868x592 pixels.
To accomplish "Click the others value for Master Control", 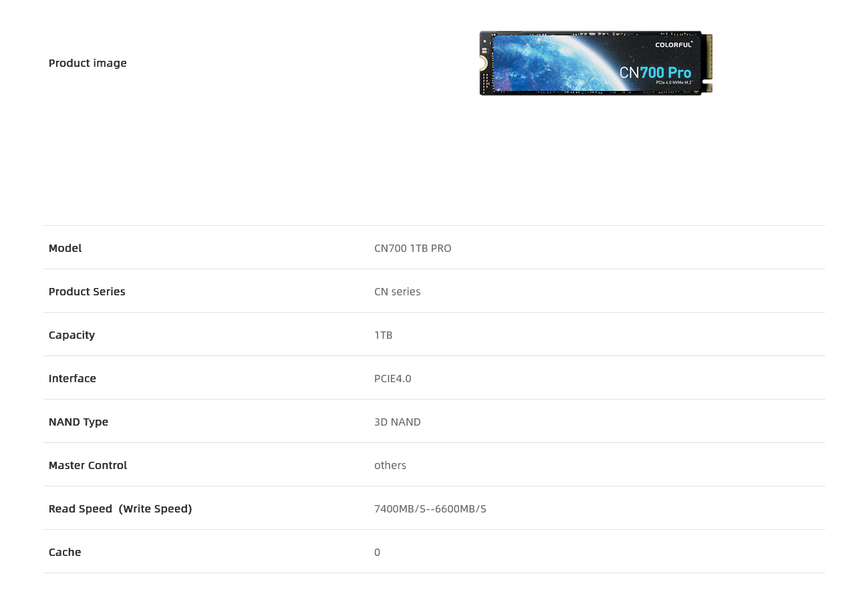I will (x=390, y=465).
